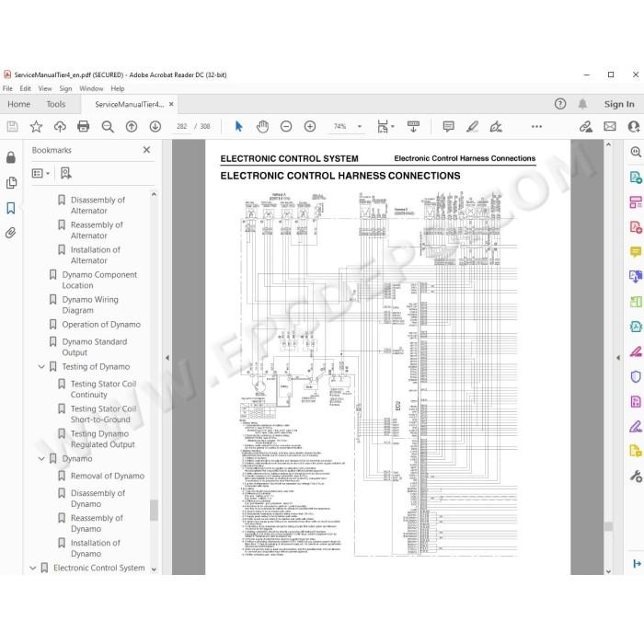Go to the previous page arrow

point(132,126)
